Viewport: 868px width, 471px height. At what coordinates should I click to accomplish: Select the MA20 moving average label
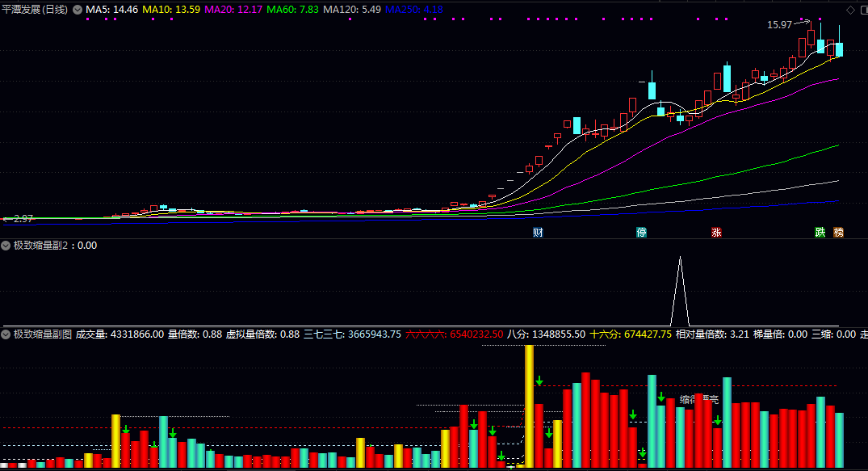click(x=233, y=10)
